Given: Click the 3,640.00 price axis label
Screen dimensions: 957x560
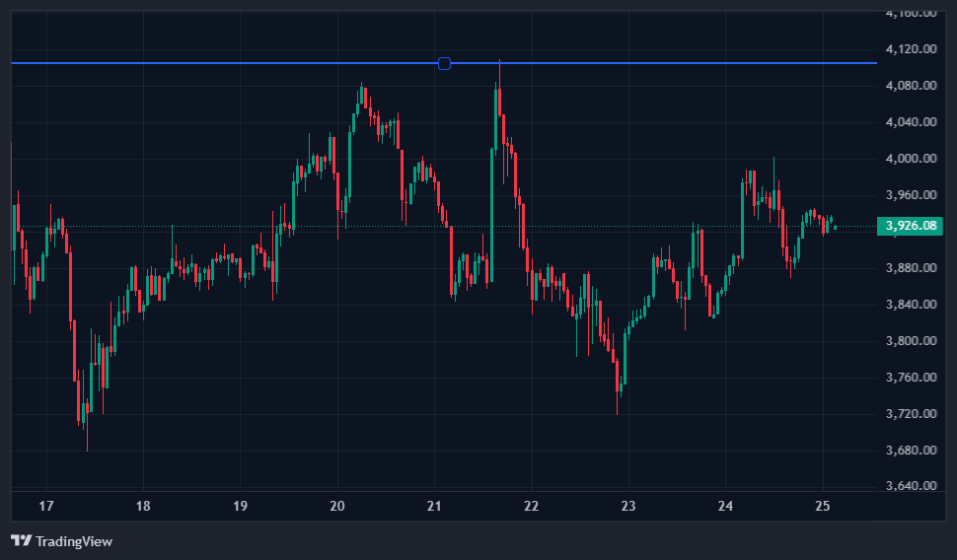Looking at the screenshot, I should (x=910, y=487).
